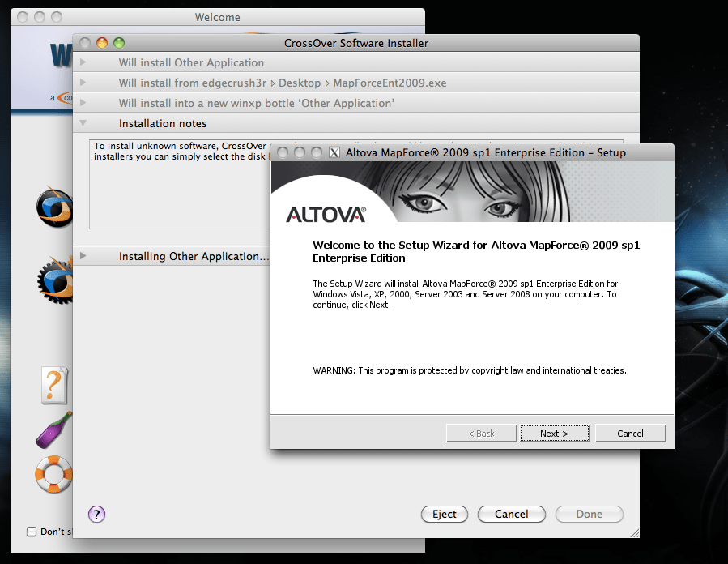728x564 pixels.
Task: Click 'The Setup Wizard will install' paragraph
Action: tap(465, 294)
